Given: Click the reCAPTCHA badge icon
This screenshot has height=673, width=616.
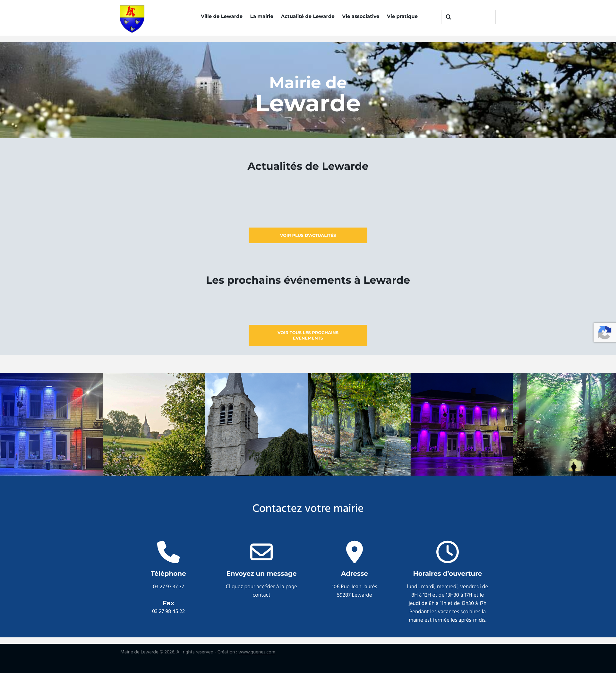Looking at the screenshot, I should click(604, 332).
